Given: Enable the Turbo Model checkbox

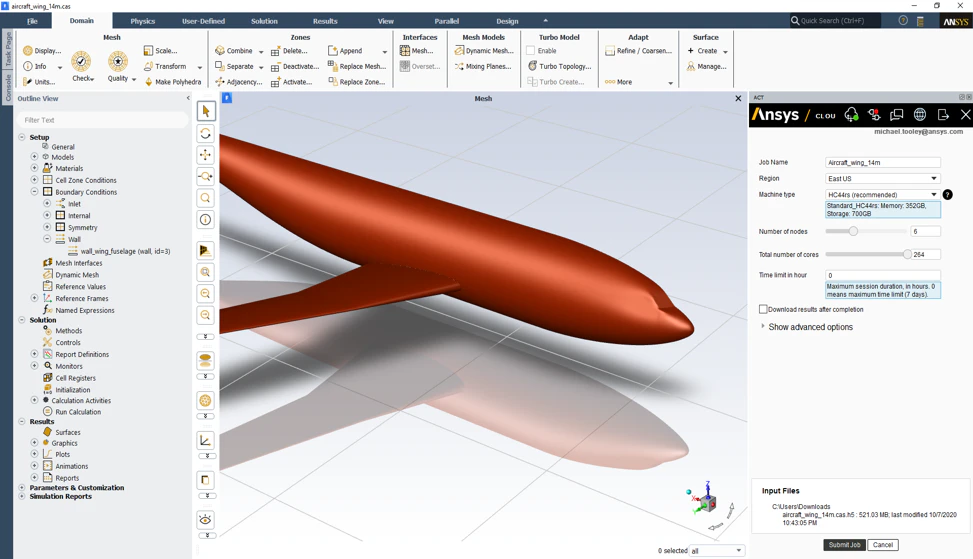Looking at the screenshot, I should coord(531,51).
